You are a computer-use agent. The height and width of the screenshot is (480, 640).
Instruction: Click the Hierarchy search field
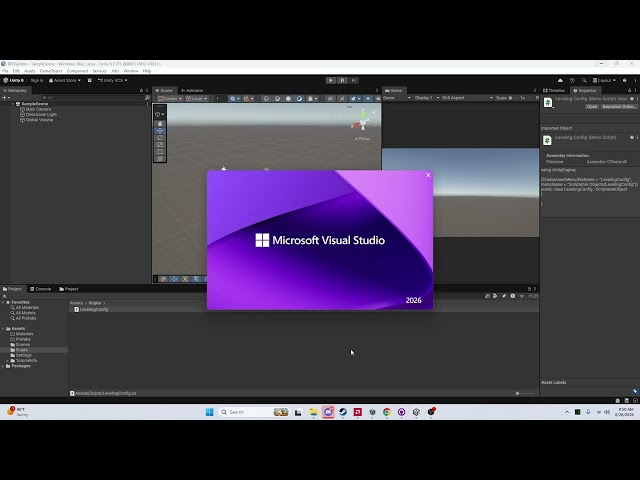93,98
